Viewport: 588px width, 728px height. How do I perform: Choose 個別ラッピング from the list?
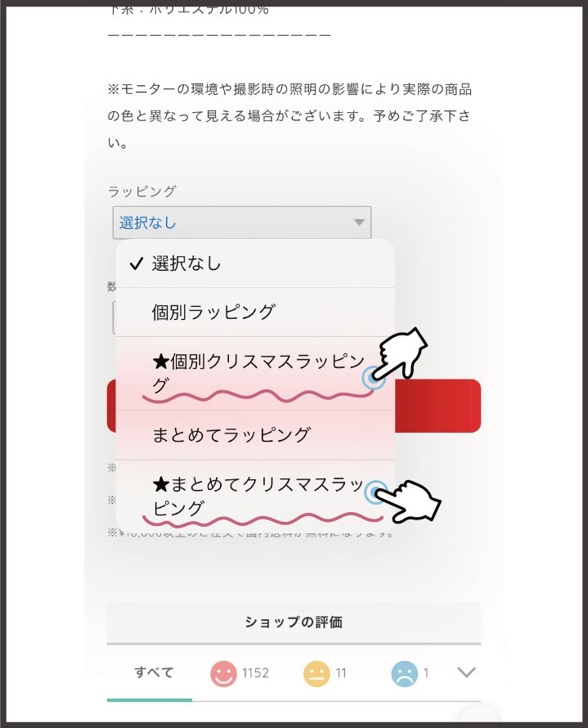(x=255, y=312)
